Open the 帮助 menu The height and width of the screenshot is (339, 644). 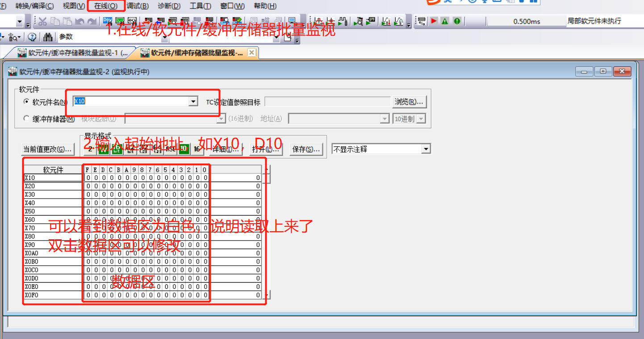265,6
